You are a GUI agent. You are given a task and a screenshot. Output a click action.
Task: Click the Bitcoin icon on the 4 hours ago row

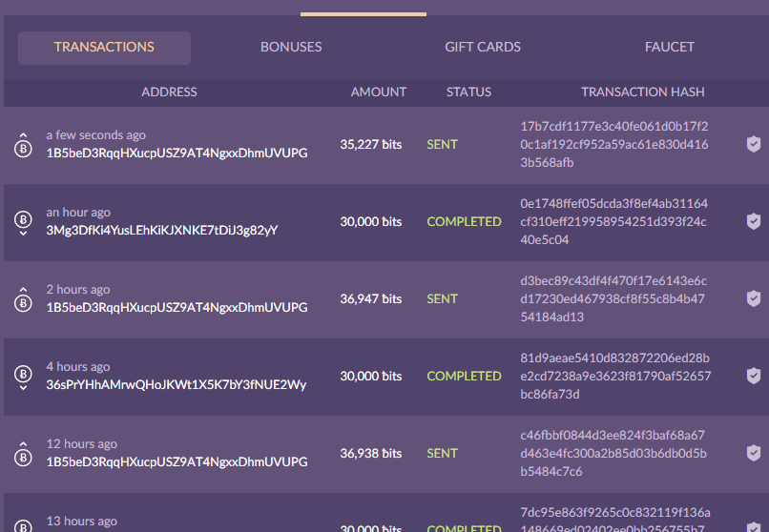pyautogui.click(x=22, y=378)
